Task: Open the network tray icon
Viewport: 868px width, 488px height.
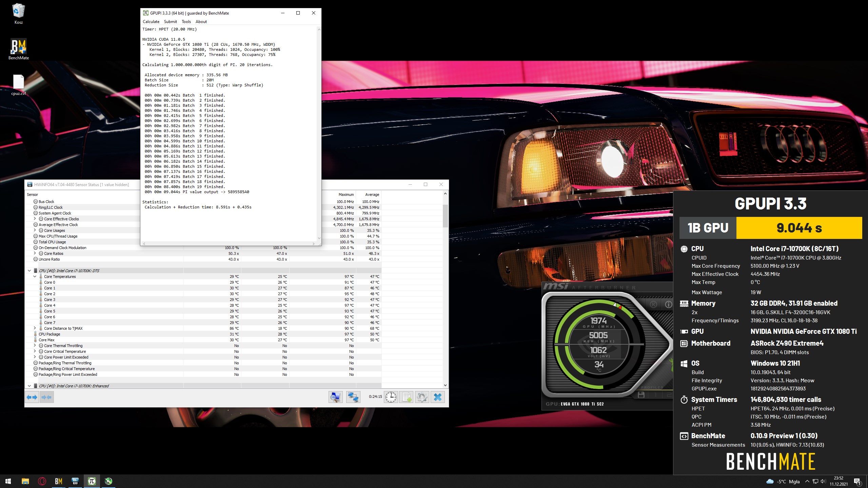Action: (815, 482)
